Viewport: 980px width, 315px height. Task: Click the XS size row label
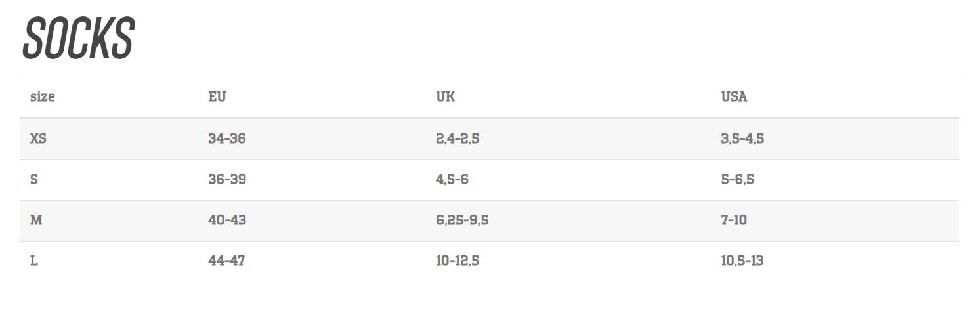38,138
